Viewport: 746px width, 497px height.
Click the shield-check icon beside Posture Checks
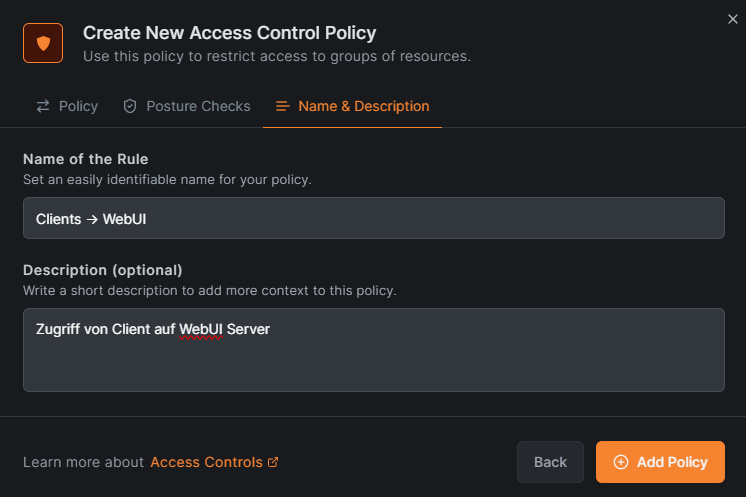point(130,106)
